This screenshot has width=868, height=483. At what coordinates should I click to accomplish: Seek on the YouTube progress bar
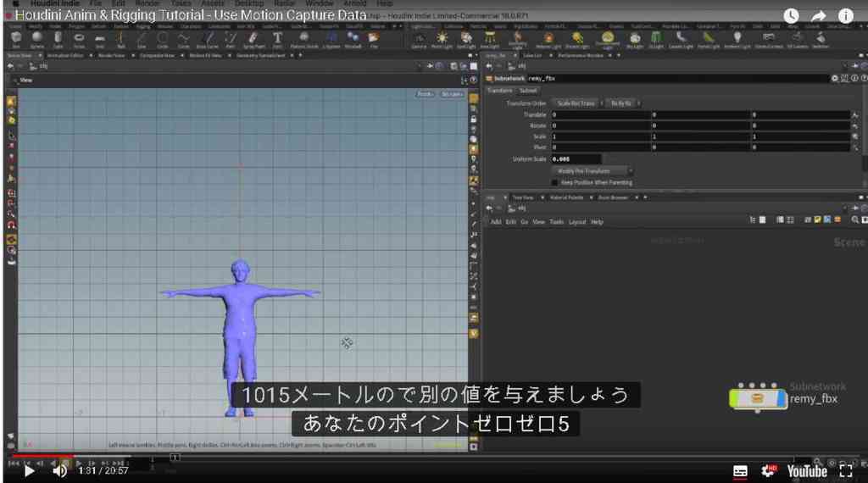pos(434,457)
